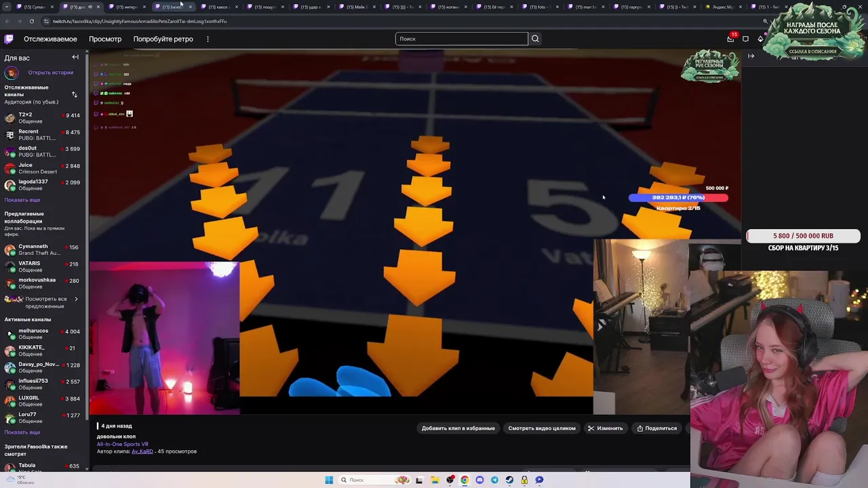Image resolution: width=868 pixels, height=488 pixels.
Task: Click the T2x2 channel avatar
Action: [x=9, y=118]
